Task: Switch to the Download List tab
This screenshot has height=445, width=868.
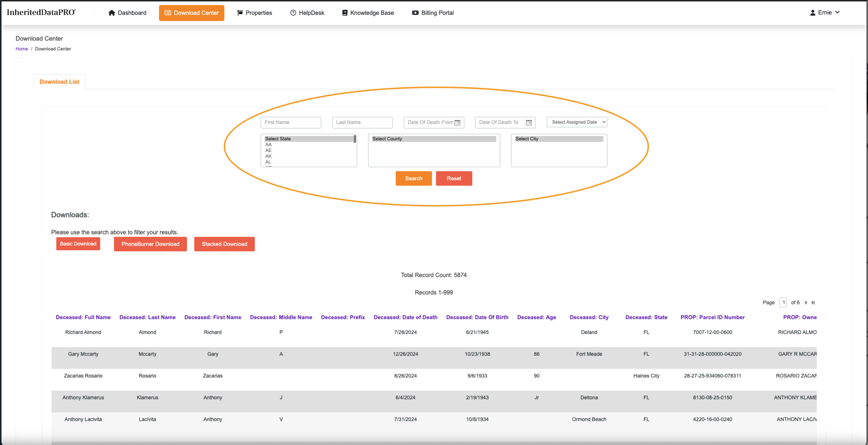Action: pyautogui.click(x=59, y=82)
